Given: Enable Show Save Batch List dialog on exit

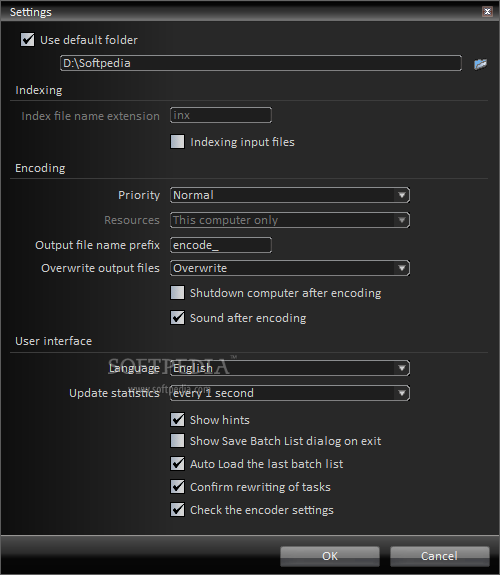Looking at the screenshot, I should [x=178, y=441].
